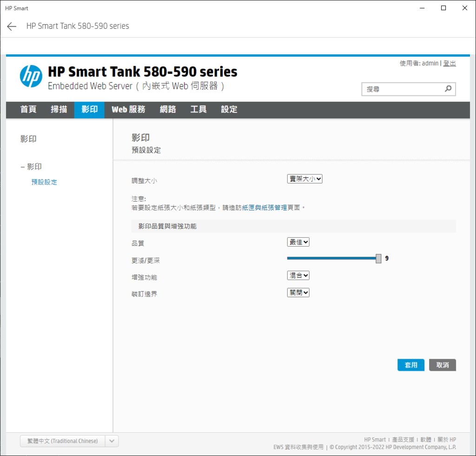Switch to the 掃描 tab
This screenshot has height=456, width=476.
coord(59,109)
